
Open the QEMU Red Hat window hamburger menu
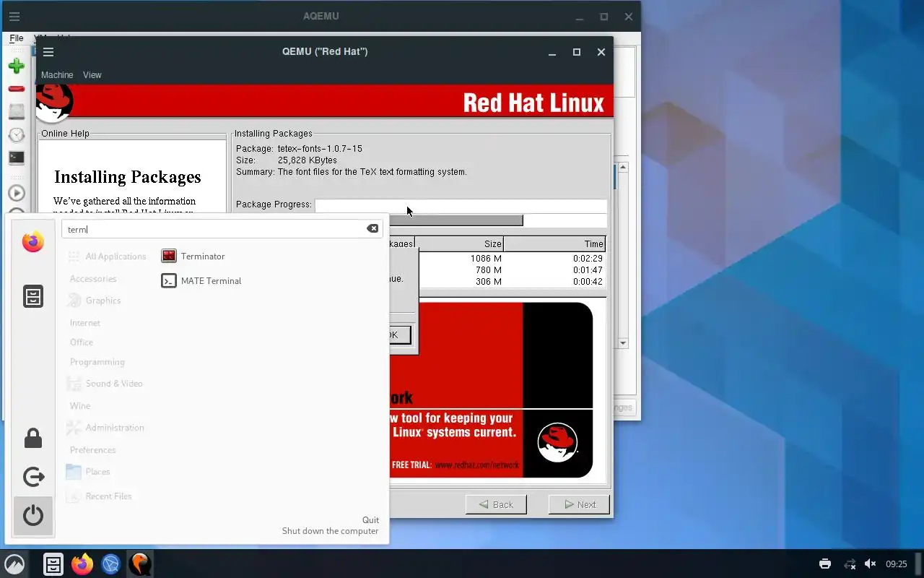click(x=48, y=52)
